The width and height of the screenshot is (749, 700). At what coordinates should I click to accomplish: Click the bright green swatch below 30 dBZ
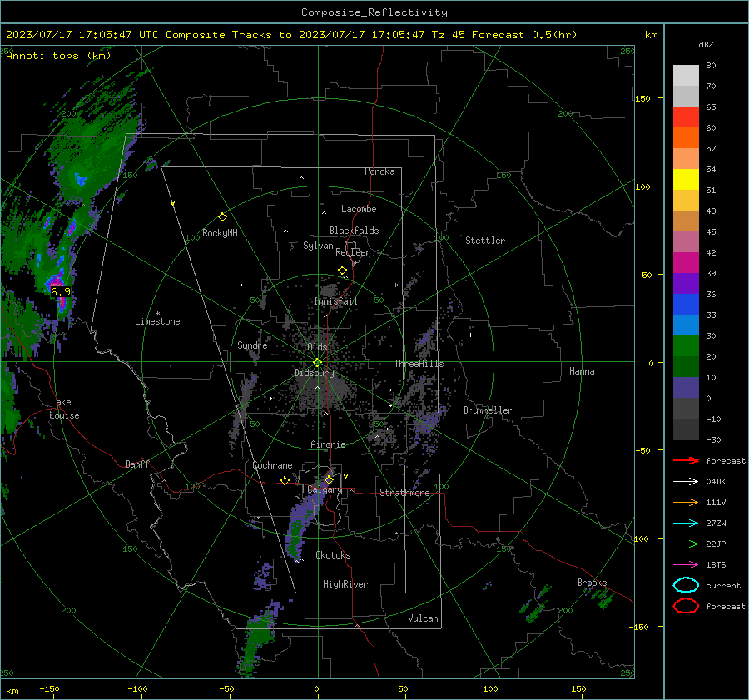pyautogui.click(x=686, y=346)
